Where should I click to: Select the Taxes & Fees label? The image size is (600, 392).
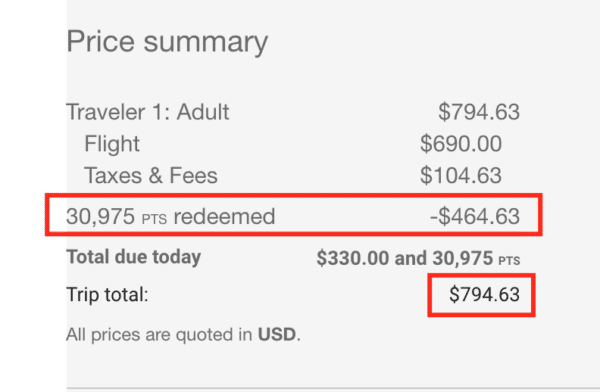tap(151, 176)
